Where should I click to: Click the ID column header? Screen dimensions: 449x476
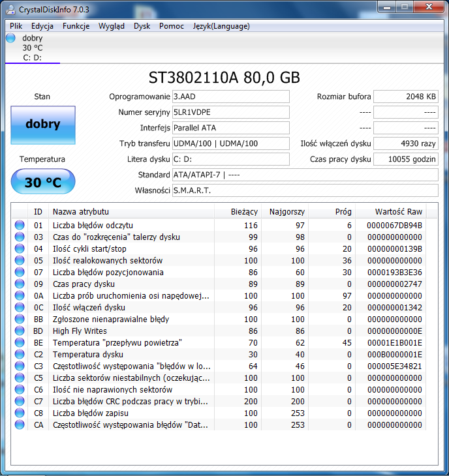[38, 211]
